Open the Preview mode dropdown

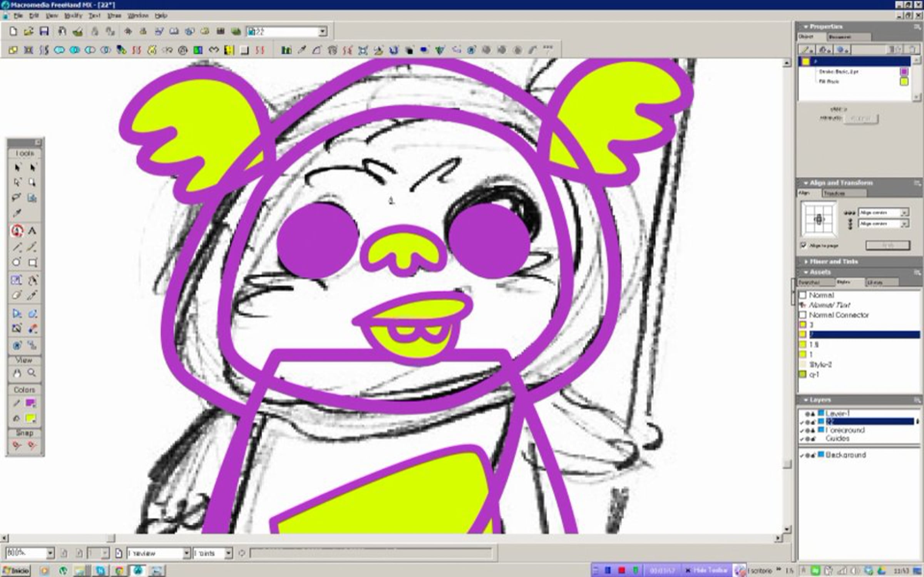[x=186, y=553]
